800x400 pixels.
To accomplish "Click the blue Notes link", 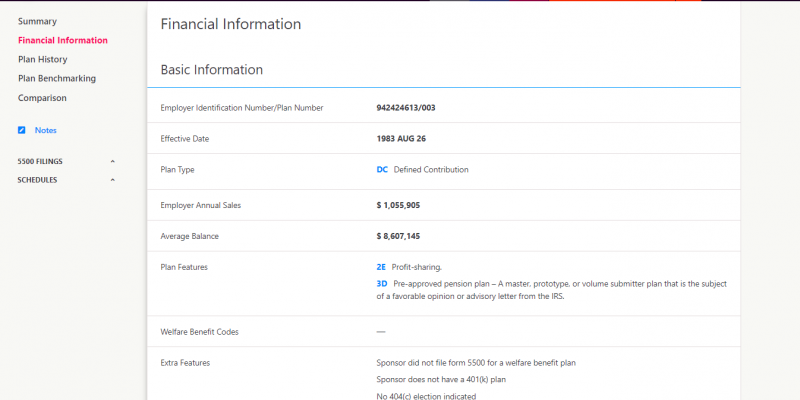I will point(46,130).
